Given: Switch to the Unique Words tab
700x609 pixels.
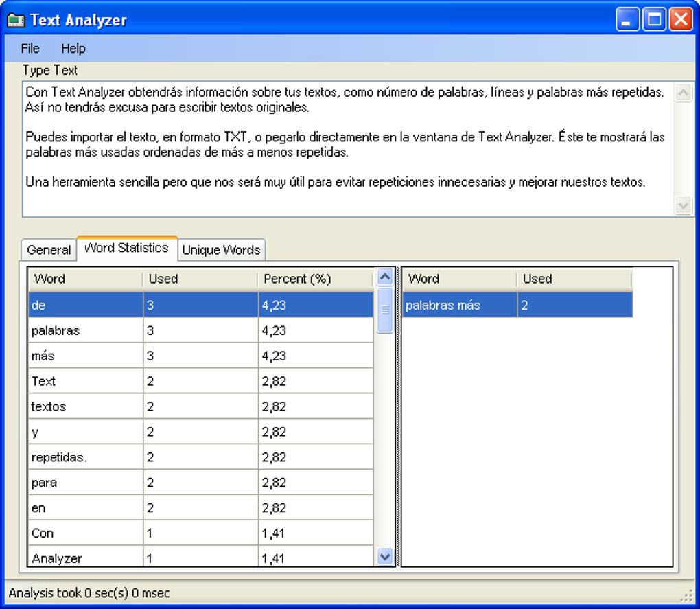Looking at the screenshot, I should click(x=222, y=250).
